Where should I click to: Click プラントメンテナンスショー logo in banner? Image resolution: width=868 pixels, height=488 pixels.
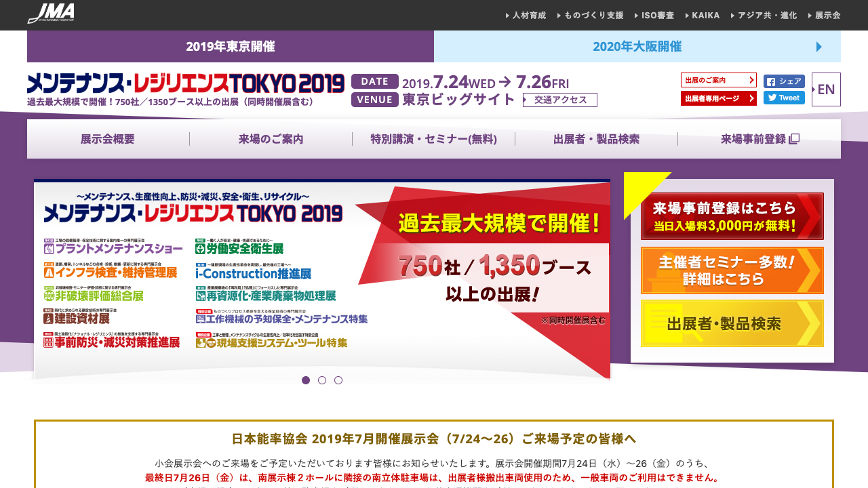[x=113, y=247]
